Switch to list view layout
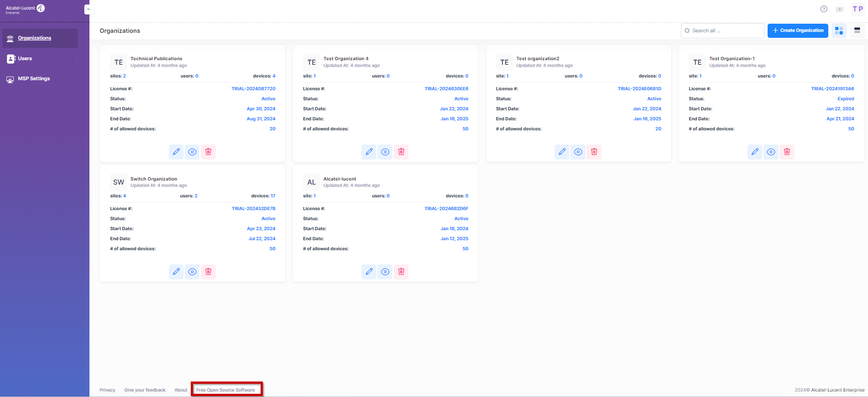The image size is (868, 397). (x=857, y=31)
